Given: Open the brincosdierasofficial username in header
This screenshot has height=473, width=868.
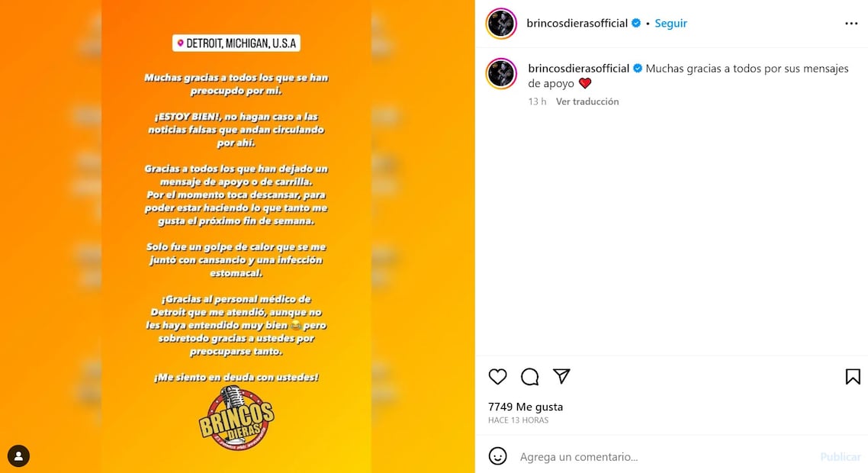Looking at the screenshot, I should 577,23.
